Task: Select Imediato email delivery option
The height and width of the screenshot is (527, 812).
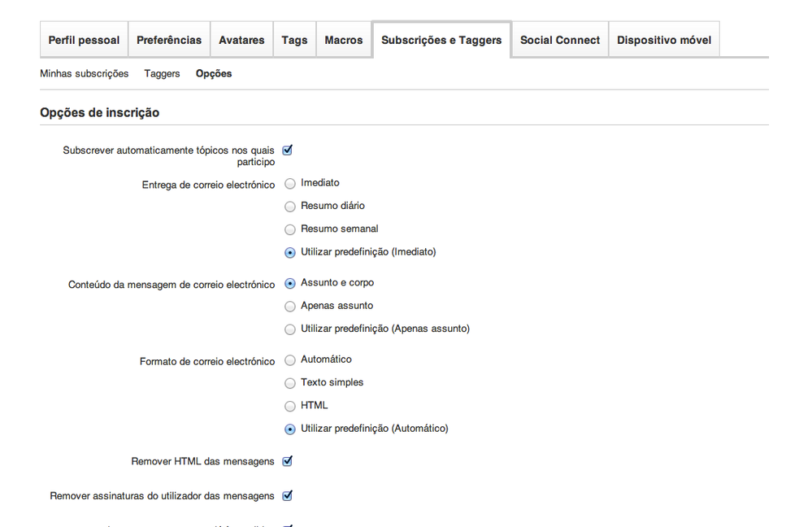Action: point(290,183)
